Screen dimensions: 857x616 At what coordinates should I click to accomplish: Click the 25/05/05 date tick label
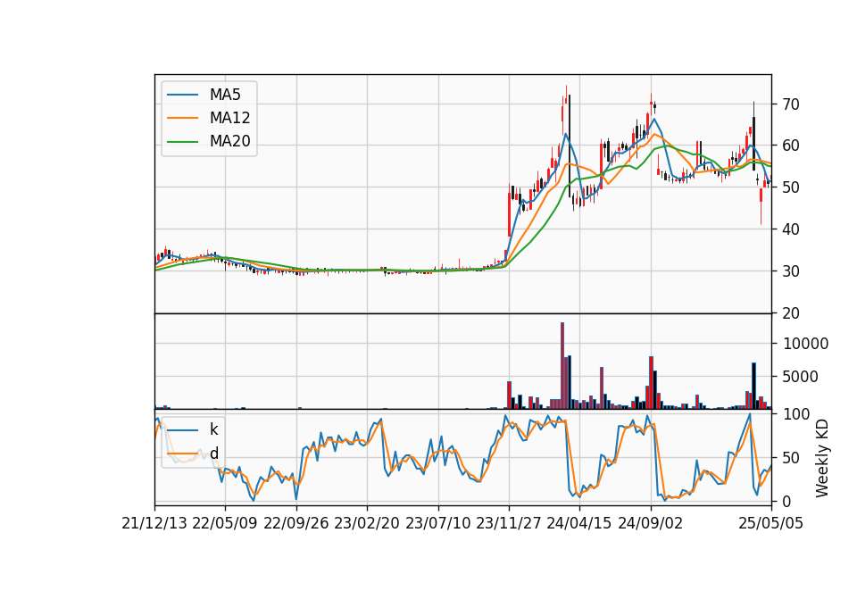[771, 524]
